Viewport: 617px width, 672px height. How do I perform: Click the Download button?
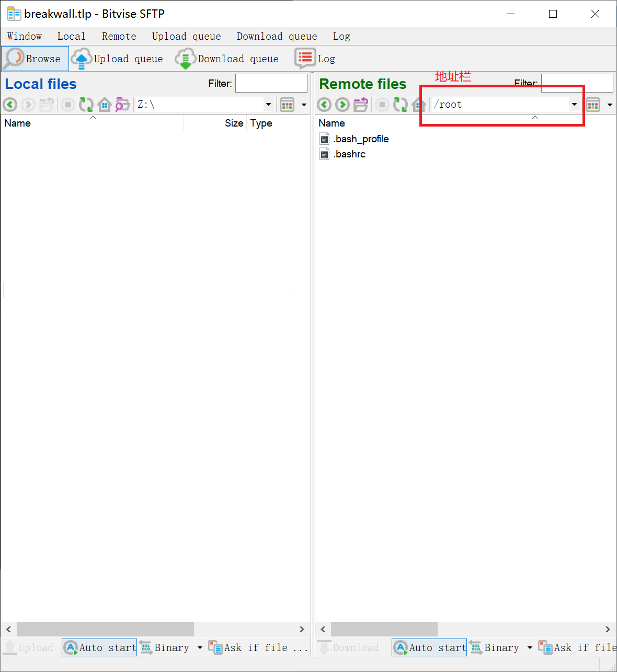348,647
